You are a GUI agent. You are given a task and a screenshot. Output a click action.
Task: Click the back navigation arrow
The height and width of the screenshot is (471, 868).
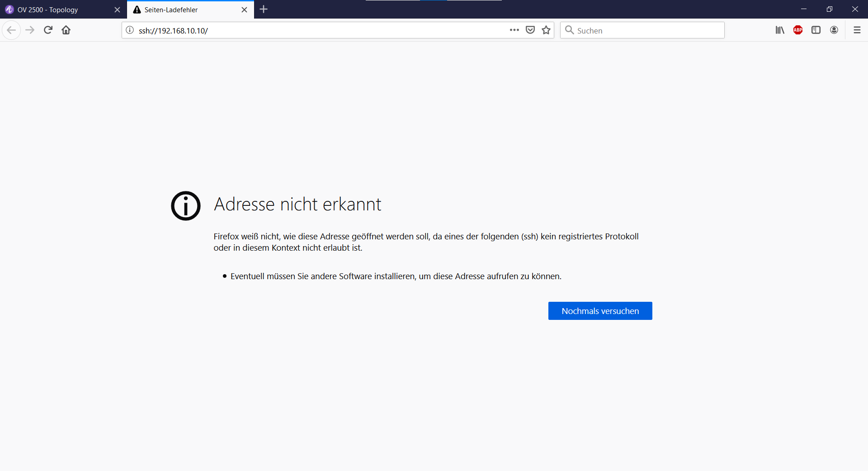[x=11, y=30]
